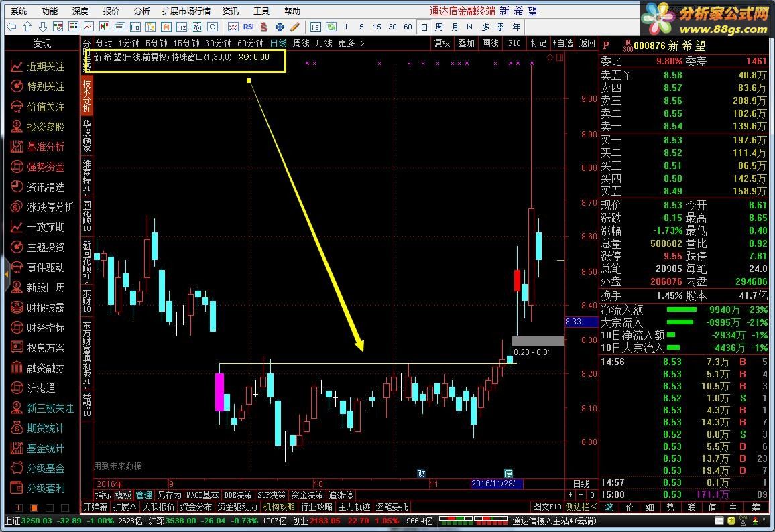Open the F10 company info toolbar icon
Viewport: 775px width, 532px height.
135,27
